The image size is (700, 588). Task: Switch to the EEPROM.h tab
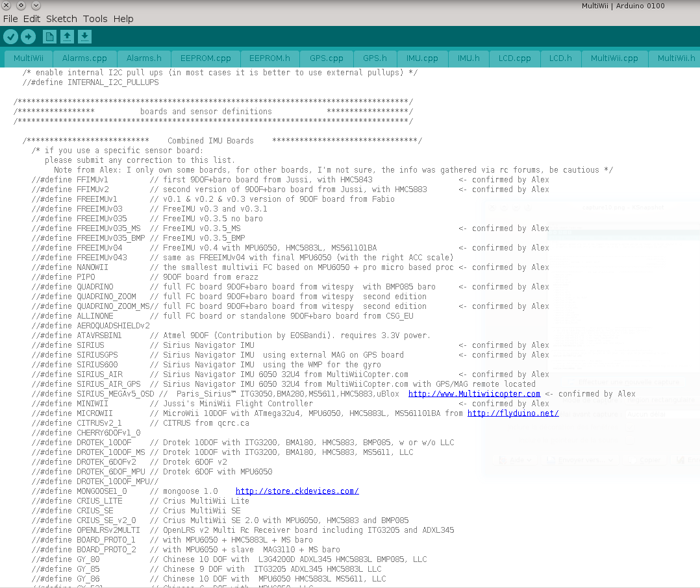(269, 58)
